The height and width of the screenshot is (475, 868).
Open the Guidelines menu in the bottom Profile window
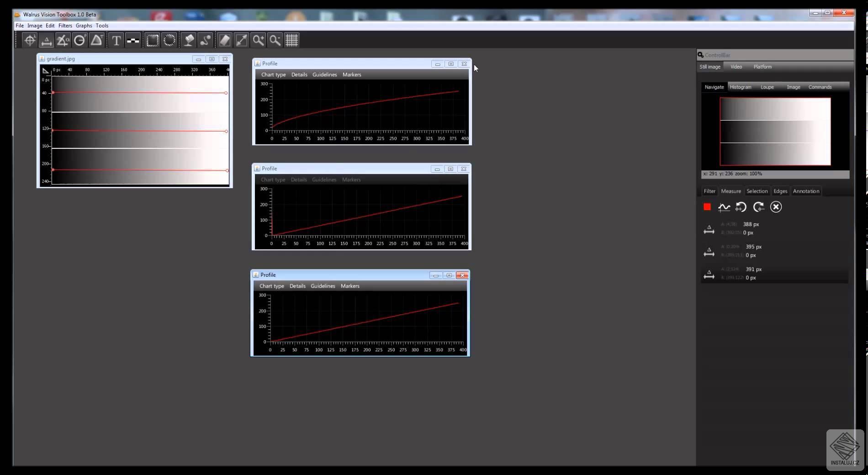point(323,286)
